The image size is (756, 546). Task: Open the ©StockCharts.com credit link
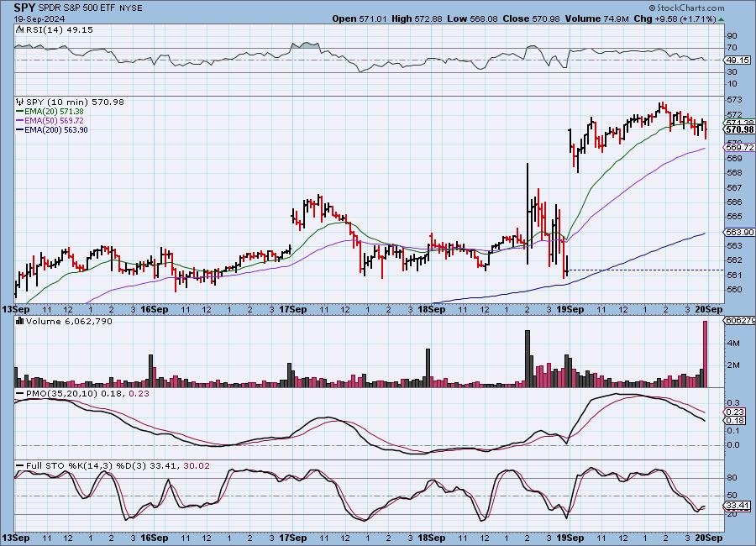[686, 8]
